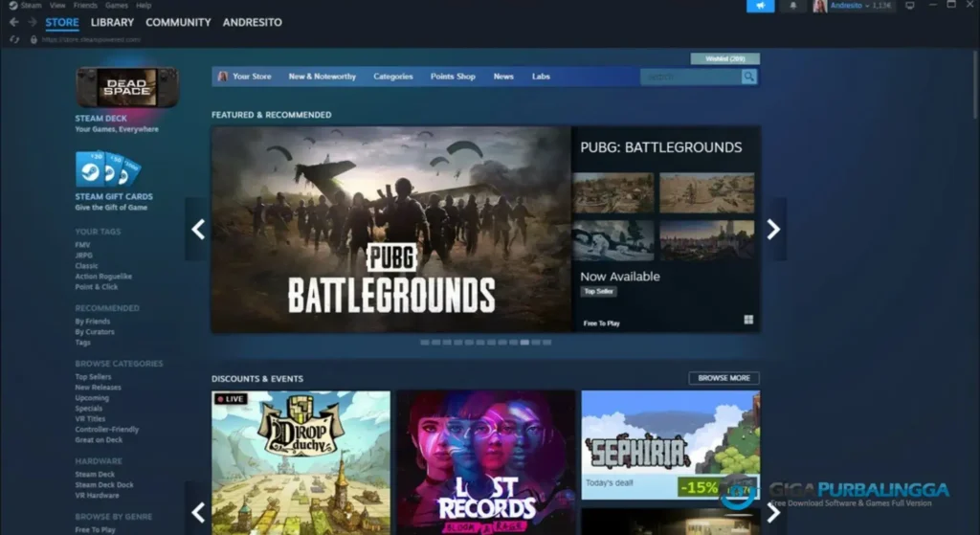Open the Friends menu
Image resolution: width=980 pixels, height=535 pixels.
click(x=85, y=6)
